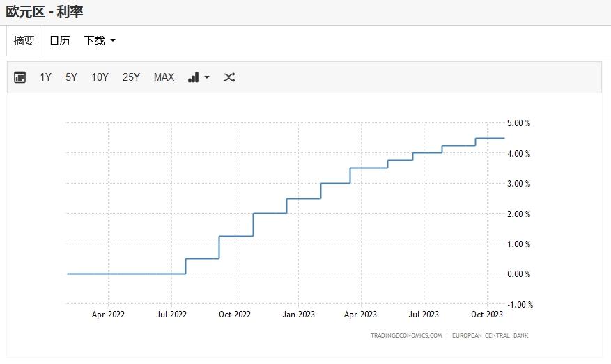Expand the chart type dropdown arrow
The height and width of the screenshot is (364, 611).
pos(207,77)
